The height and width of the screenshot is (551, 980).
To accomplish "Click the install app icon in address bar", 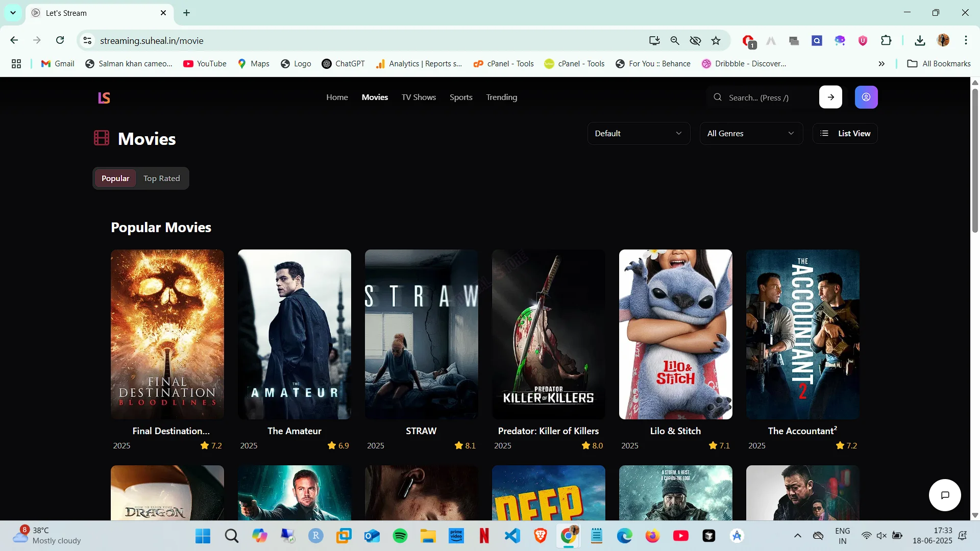I will click(x=654, y=41).
